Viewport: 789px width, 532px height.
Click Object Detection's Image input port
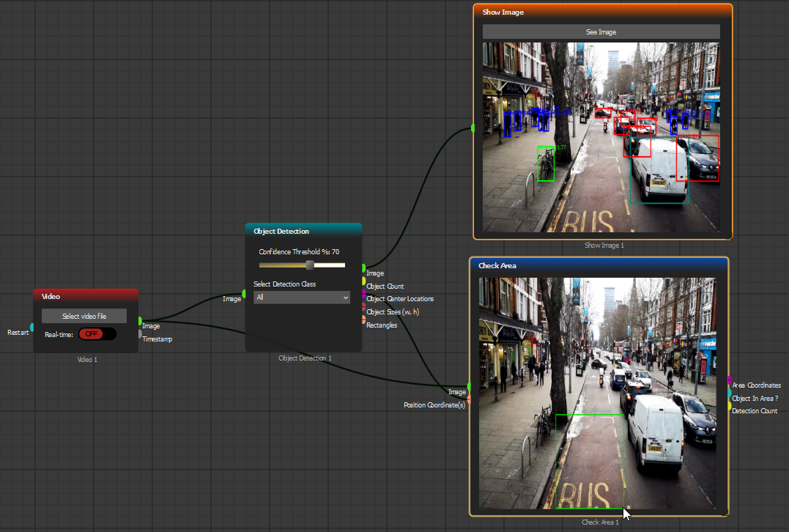click(244, 293)
